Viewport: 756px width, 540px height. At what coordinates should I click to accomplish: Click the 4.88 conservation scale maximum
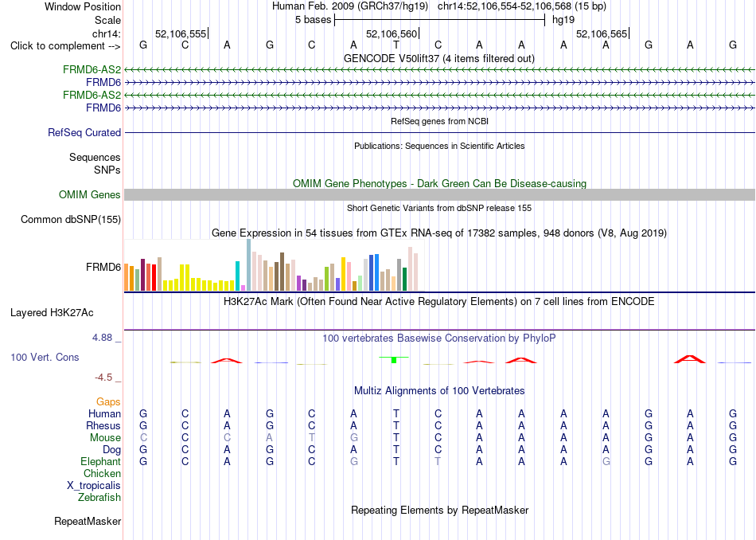(102, 338)
